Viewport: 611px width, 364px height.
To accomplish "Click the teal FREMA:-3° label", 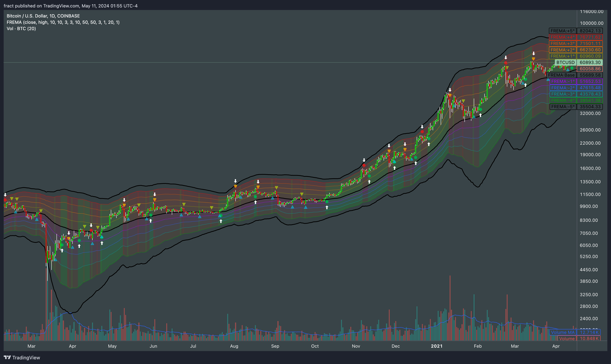I will tap(563, 94).
